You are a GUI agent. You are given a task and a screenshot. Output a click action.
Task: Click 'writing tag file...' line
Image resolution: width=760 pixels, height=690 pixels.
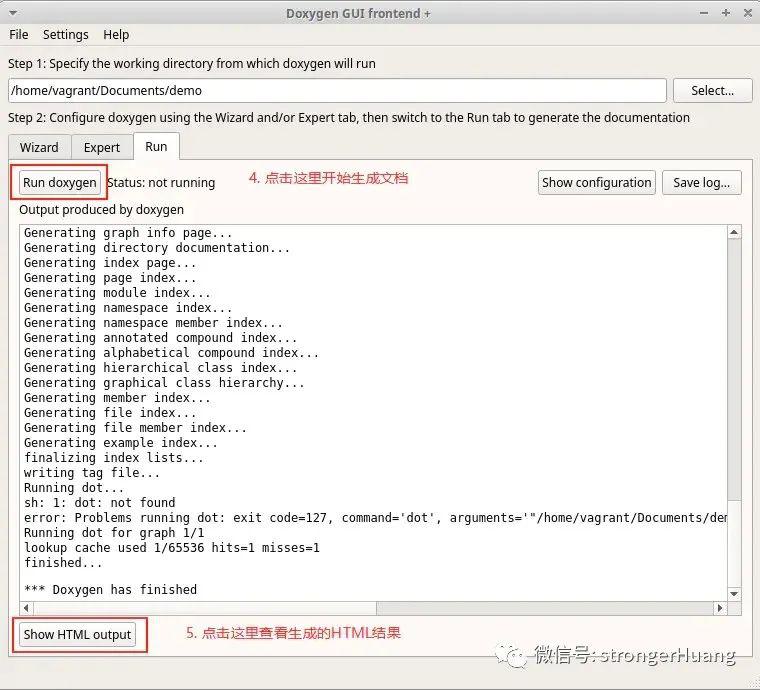(x=92, y=472)
